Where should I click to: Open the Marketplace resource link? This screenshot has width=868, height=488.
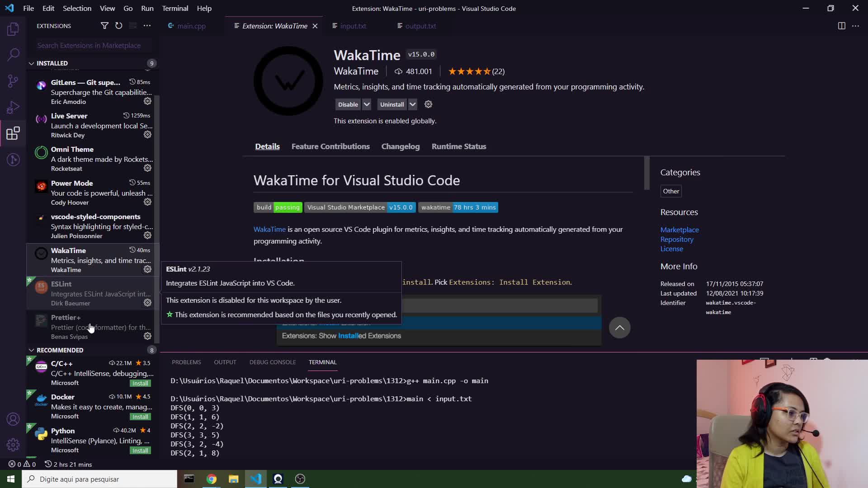[679, 230]
